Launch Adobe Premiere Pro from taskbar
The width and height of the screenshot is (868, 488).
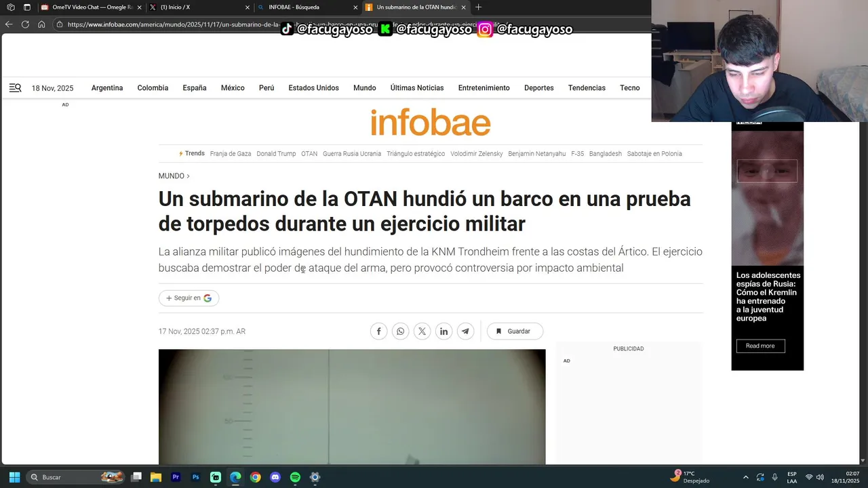tap(176, 477)
